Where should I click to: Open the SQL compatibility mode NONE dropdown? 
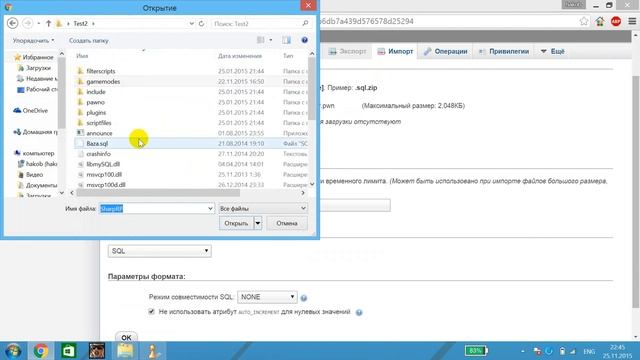tap(267, 297)
